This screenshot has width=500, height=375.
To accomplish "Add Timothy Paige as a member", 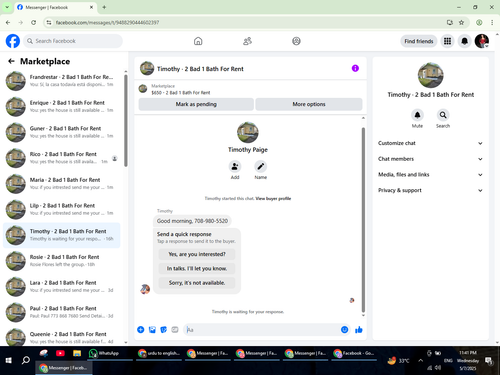I will pos(235,166).
